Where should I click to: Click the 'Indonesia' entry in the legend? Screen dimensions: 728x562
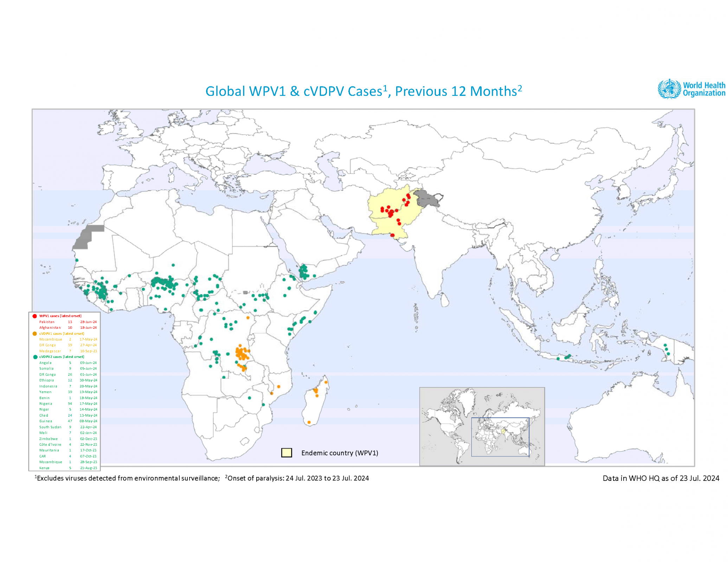(48, 386)
